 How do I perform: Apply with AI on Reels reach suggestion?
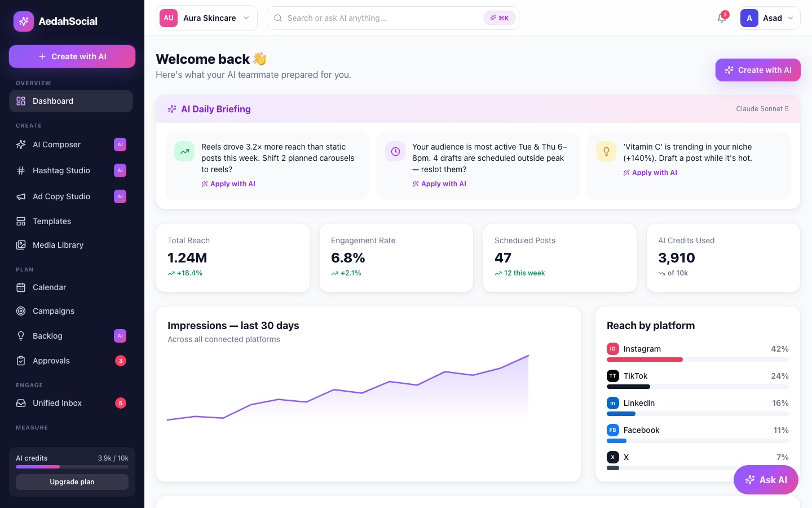coord(228,184)
